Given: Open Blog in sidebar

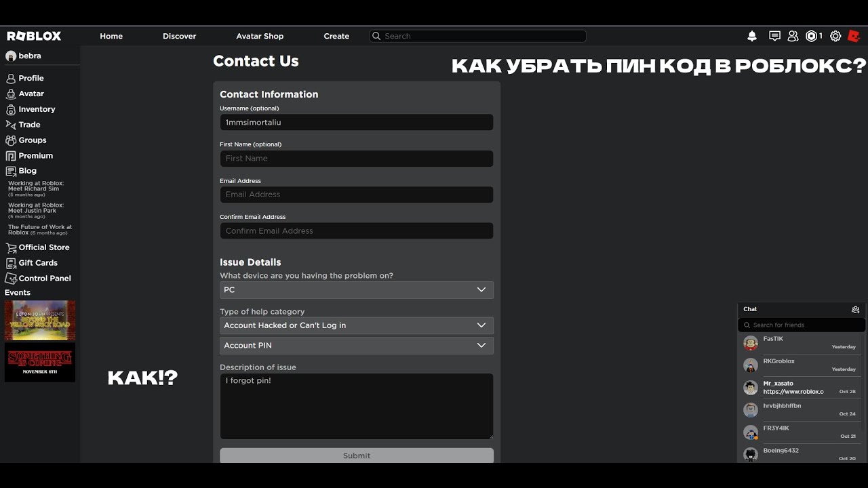Looking at the screenshot, I should 28,171.
